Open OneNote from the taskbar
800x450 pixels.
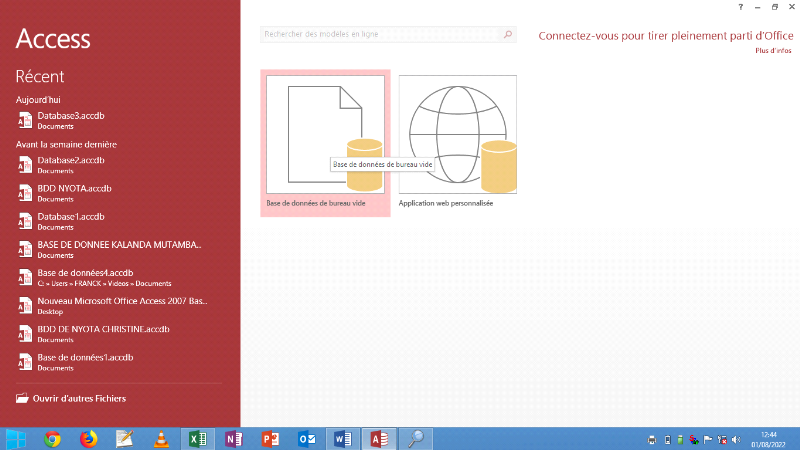click(233, 438)
